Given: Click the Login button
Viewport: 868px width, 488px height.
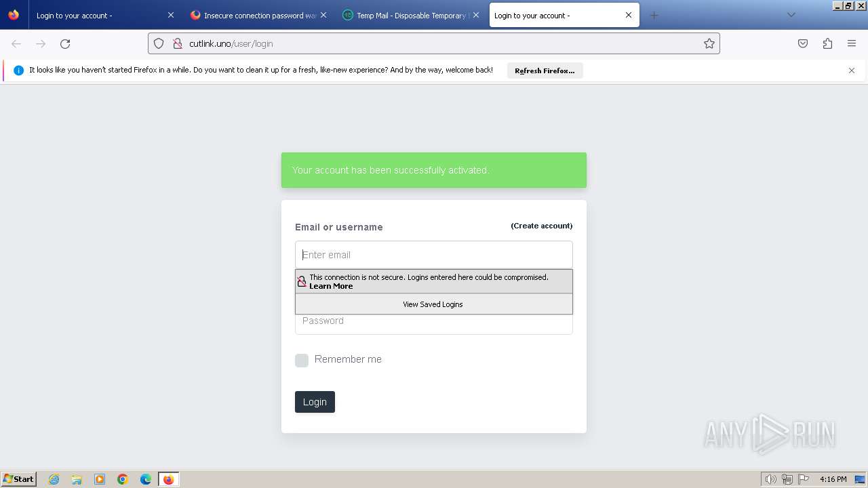Looking at the screenshot, I should (315, 402).
